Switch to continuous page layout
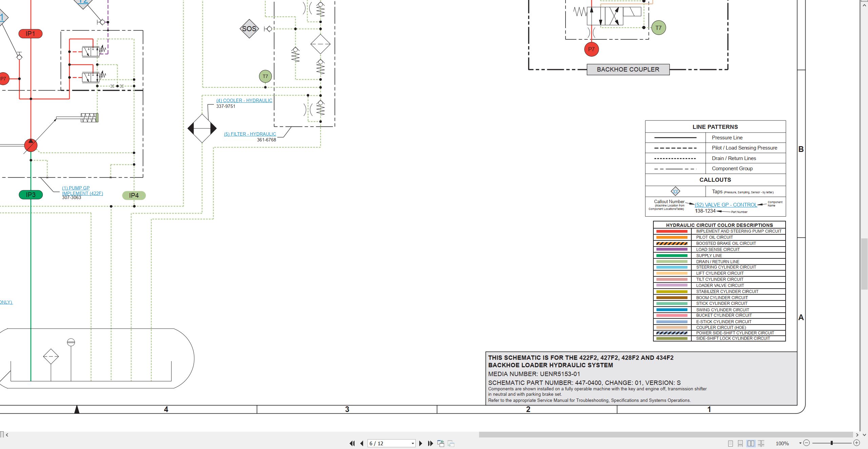 point(741,443)
